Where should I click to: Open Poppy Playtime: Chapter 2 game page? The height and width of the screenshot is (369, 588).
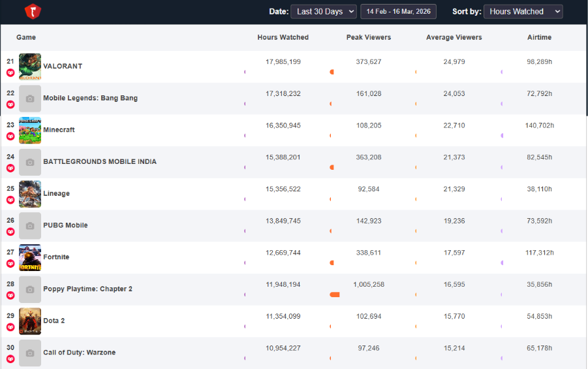[x=87, y=289]
